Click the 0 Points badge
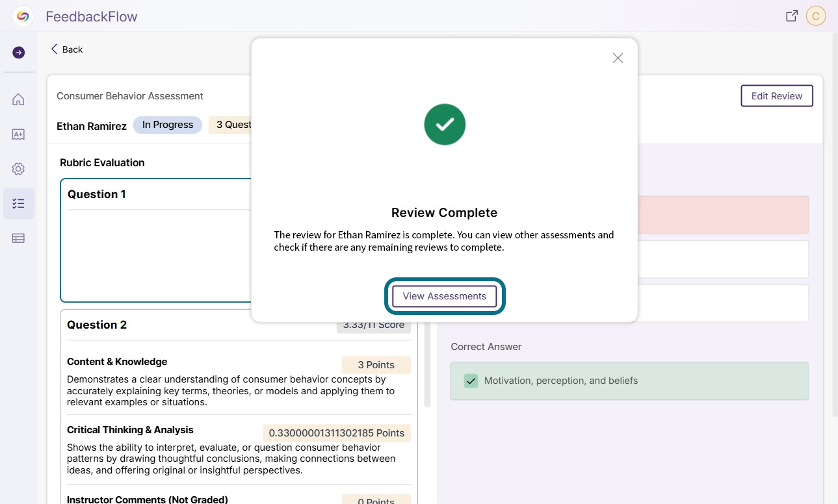This screenshot has width=838, height=504. point(376,500)
